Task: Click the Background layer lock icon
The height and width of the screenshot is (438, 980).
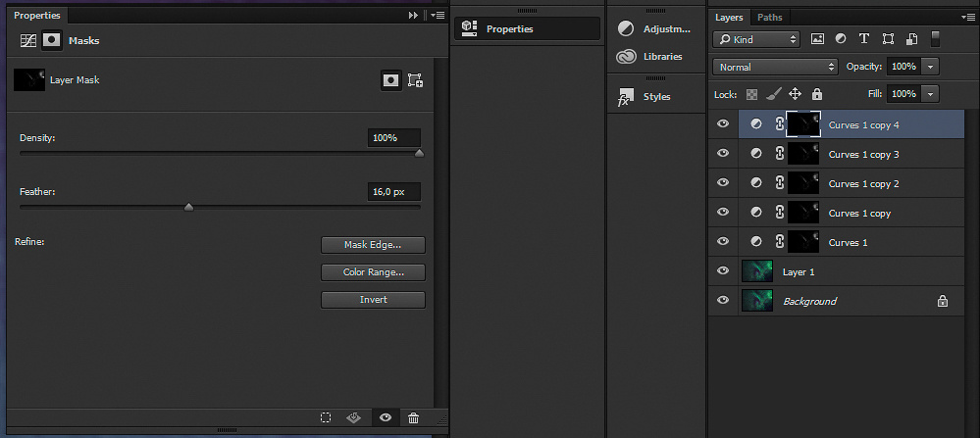Action: pos(943,301)
